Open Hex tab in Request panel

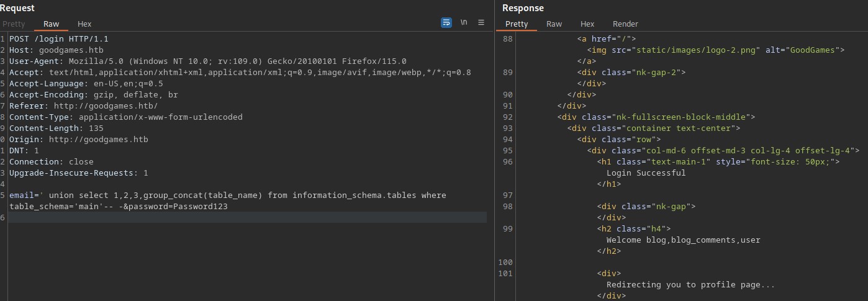click(x=84, y=24)
